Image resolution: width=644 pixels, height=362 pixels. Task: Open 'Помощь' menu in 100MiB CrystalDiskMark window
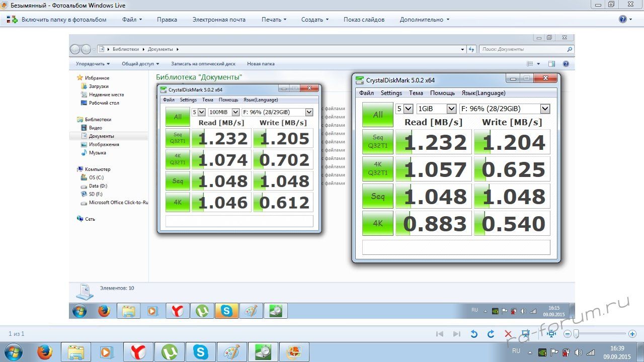click(228, 100)
